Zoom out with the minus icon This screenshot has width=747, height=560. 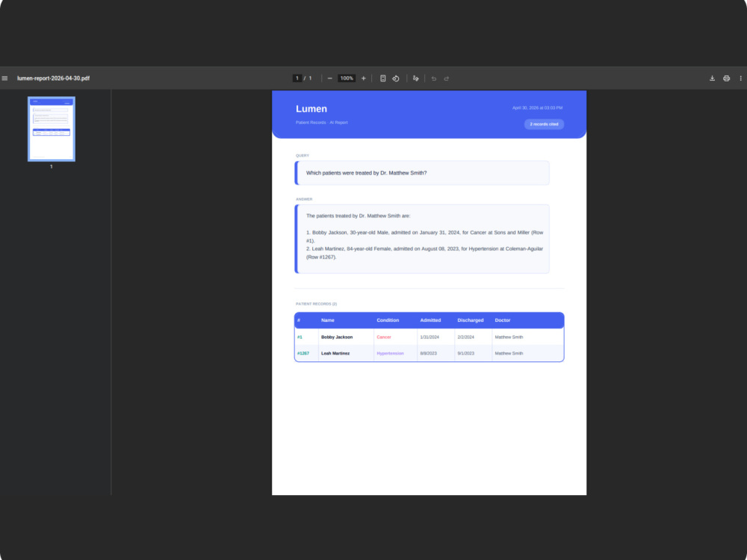coord(329,78)
